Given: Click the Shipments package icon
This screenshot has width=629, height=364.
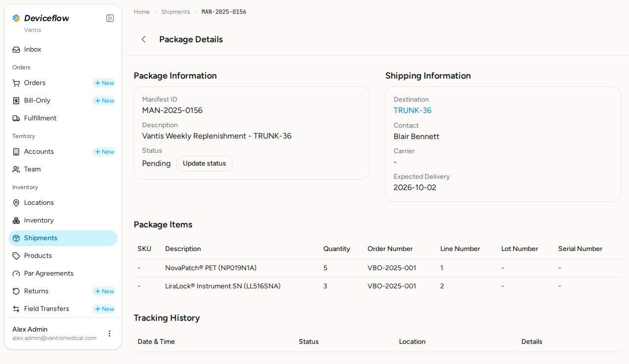Looking at the screenshot, I should [x=16, y=238].
